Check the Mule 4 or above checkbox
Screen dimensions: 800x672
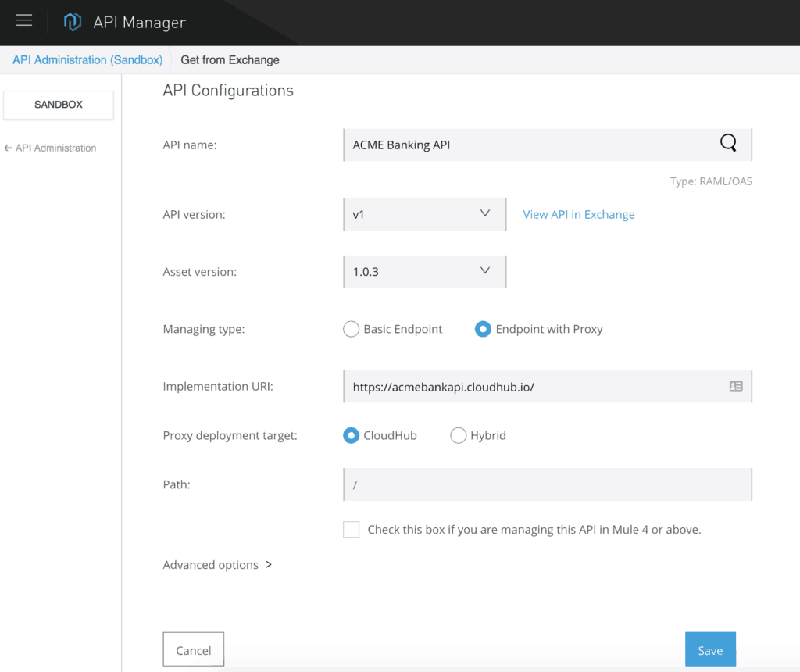351,529
